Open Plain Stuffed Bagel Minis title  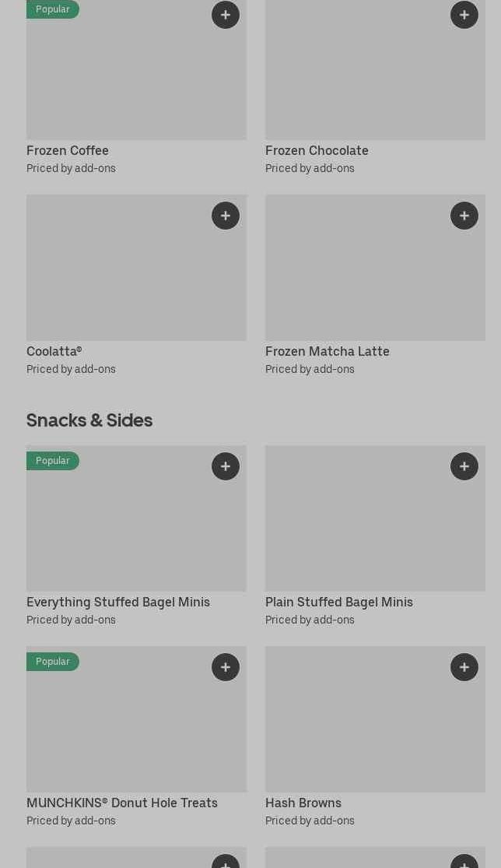(338, 602)
